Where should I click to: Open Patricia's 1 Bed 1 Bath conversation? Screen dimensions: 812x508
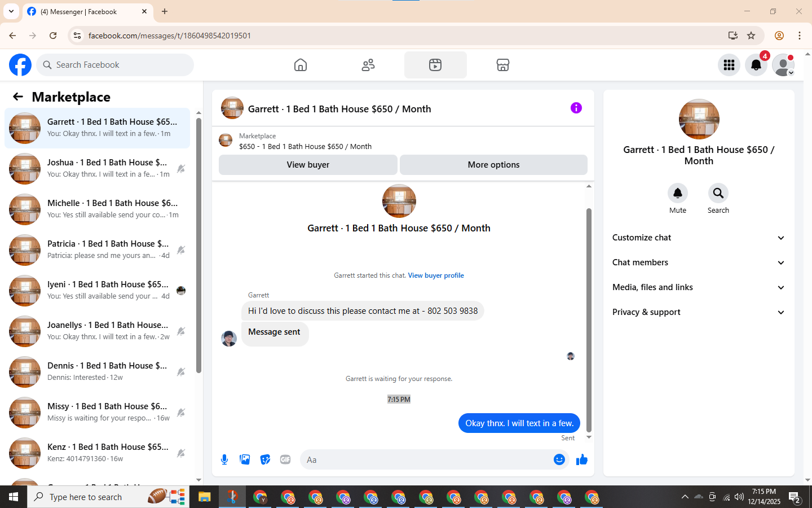[97, 250]
